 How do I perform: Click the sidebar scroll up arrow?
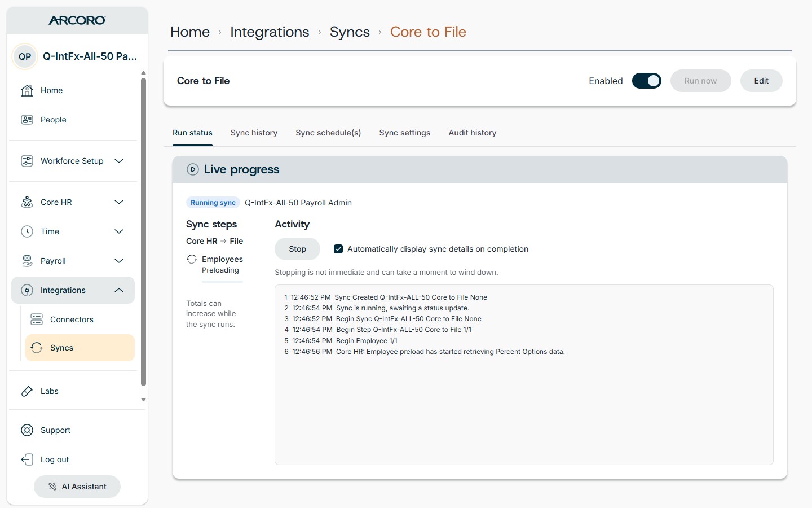tap(143, 73)
